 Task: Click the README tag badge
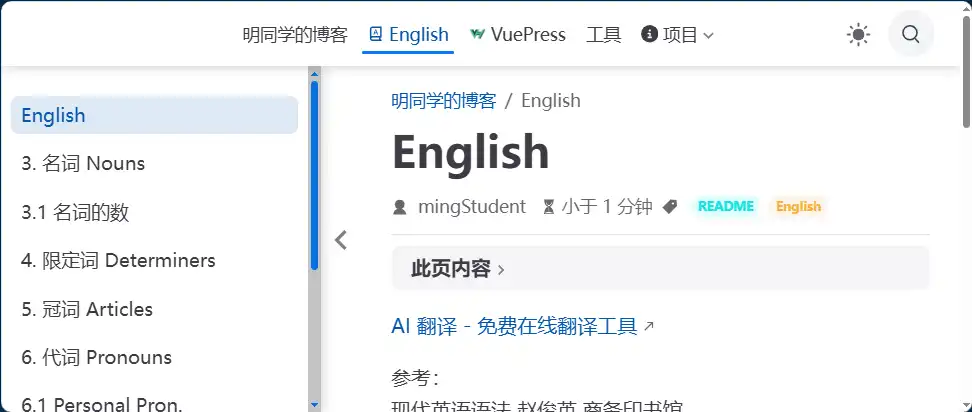tap(725, 207)
